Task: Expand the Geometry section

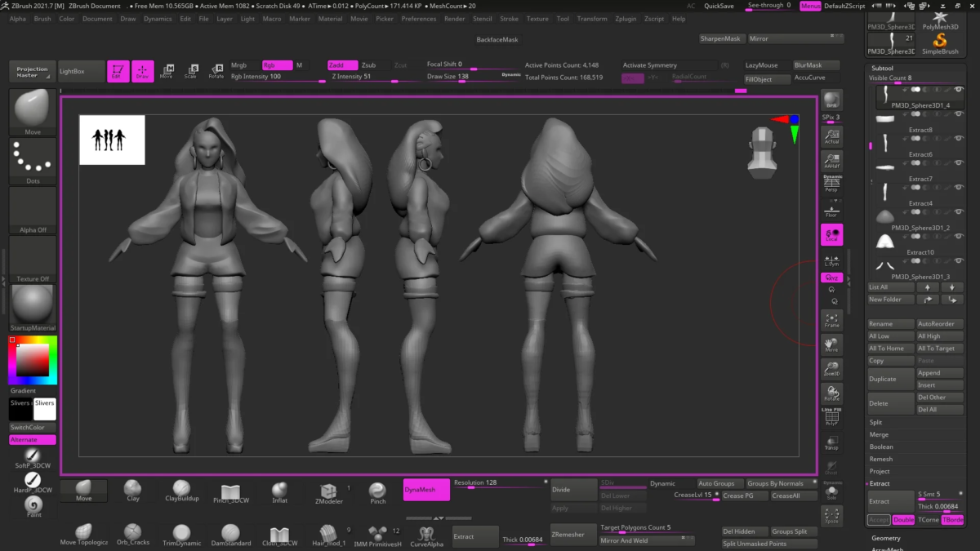Action: (x=886, y=538)
